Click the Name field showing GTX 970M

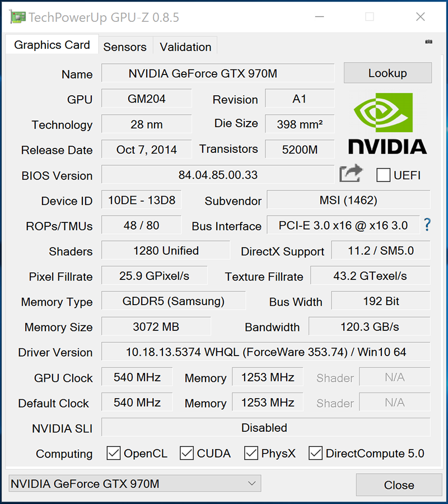point(218,73)
